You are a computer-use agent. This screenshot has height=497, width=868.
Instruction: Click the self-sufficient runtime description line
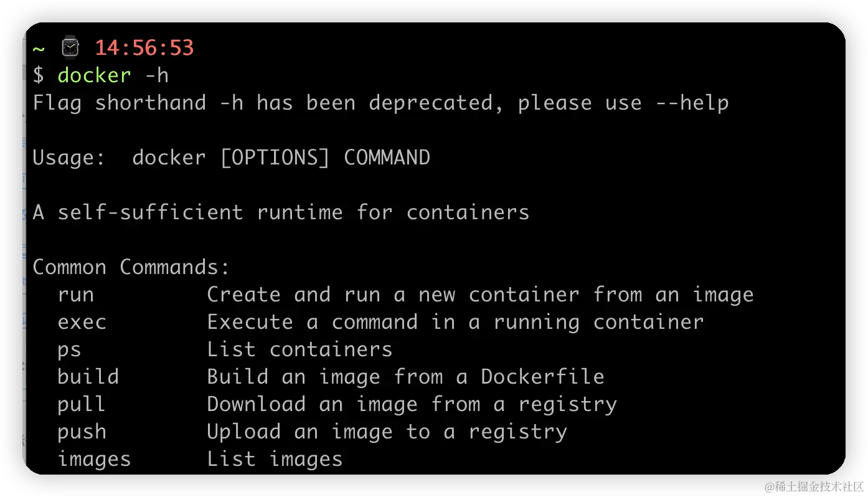coord(281,212)
